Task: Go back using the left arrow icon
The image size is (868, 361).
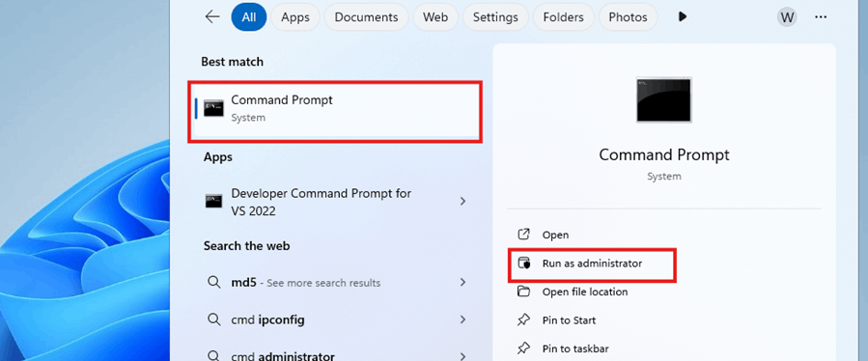Action: click(212, 17)
